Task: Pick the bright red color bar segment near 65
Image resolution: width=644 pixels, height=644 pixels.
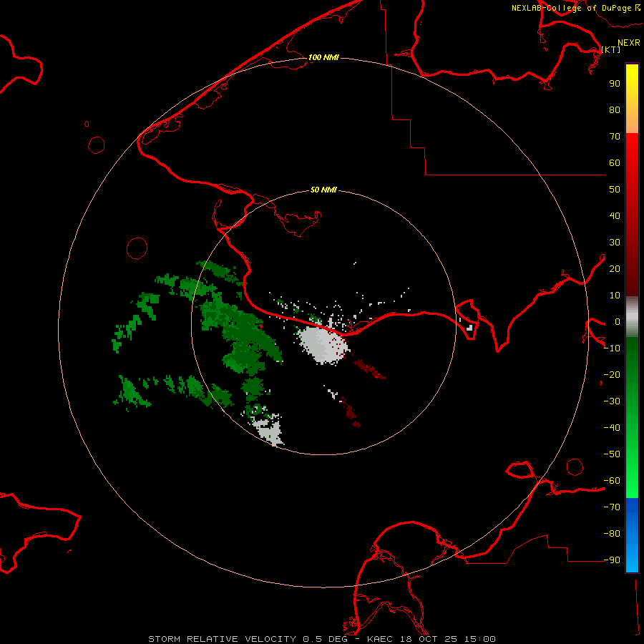Action: click(x=632, y=150)
